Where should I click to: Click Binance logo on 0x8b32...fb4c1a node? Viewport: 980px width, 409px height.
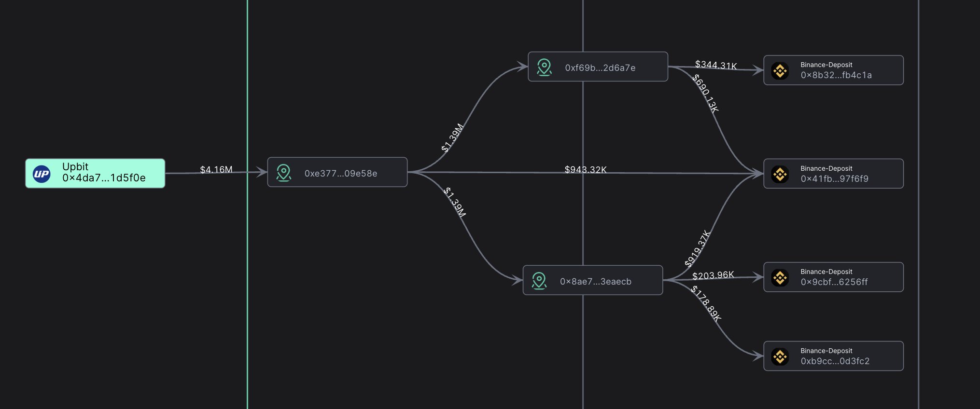click(x=780, y=71)
